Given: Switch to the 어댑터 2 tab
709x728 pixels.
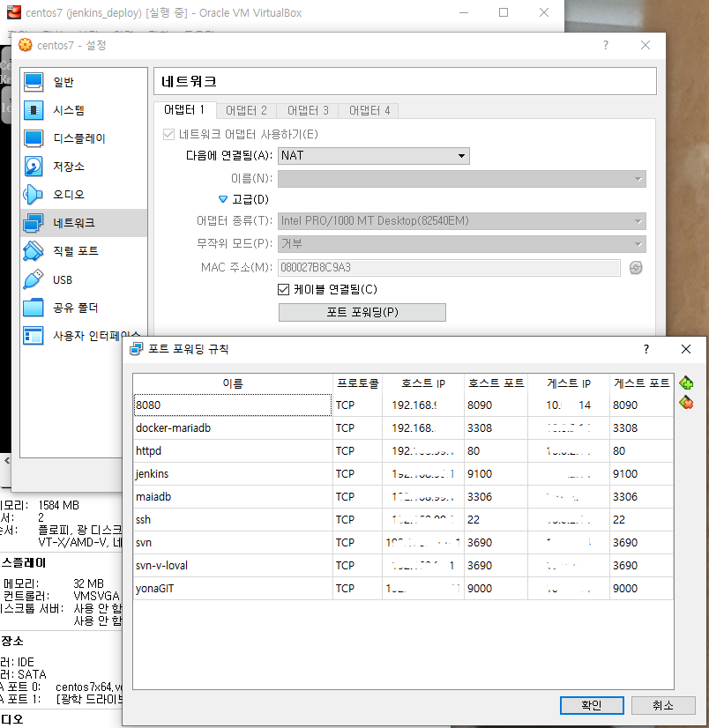Looking at the screenshot, I should [246, 110].
